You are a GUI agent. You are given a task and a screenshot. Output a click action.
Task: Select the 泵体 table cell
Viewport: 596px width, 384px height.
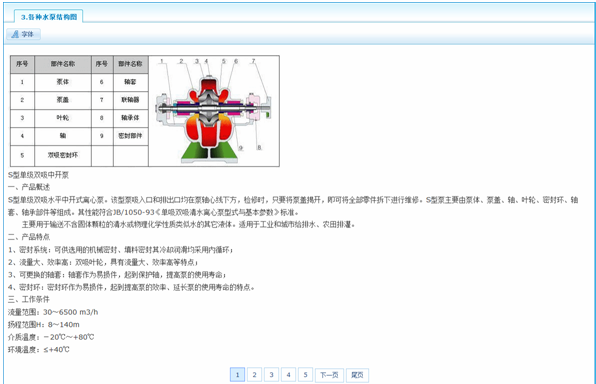[63, 82]
